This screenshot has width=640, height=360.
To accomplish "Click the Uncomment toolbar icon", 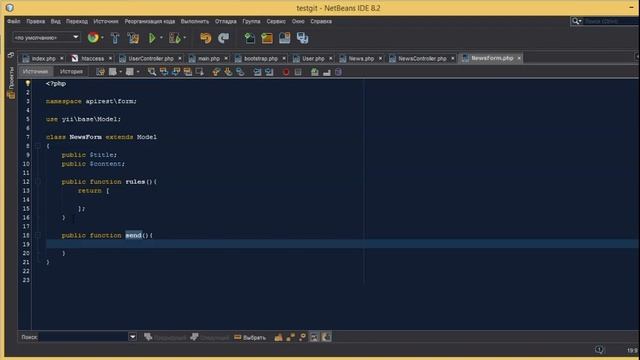I will (338, 72).
